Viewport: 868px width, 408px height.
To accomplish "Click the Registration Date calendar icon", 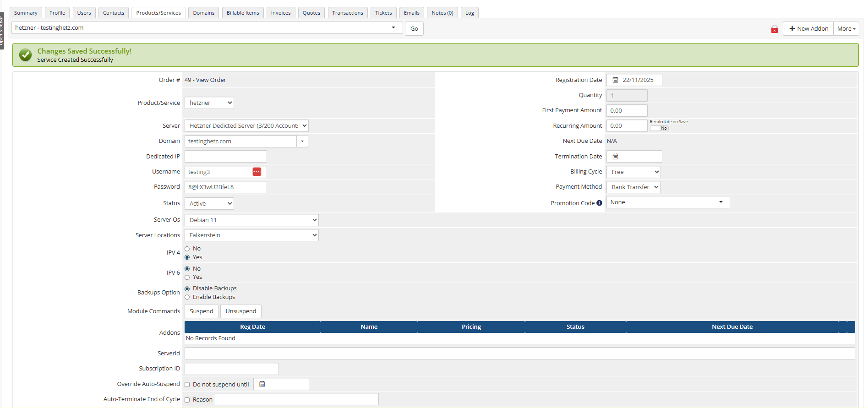I will pyautogui.click(x=615, y=80).
